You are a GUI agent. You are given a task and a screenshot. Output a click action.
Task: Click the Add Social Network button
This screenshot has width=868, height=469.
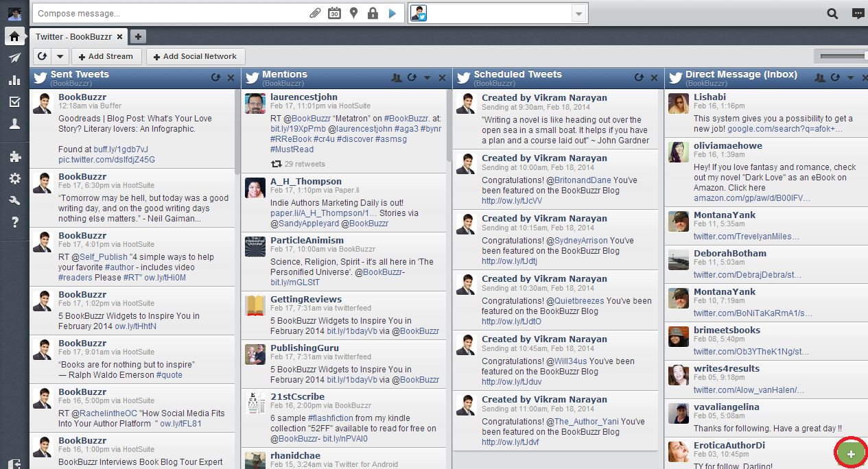[196, 56]
